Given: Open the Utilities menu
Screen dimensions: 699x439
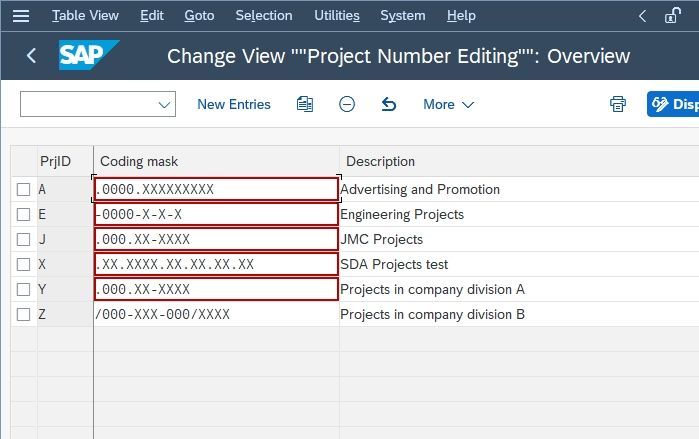Looking at the screenshot, I should pyautogui.click(x=337, y=16).
